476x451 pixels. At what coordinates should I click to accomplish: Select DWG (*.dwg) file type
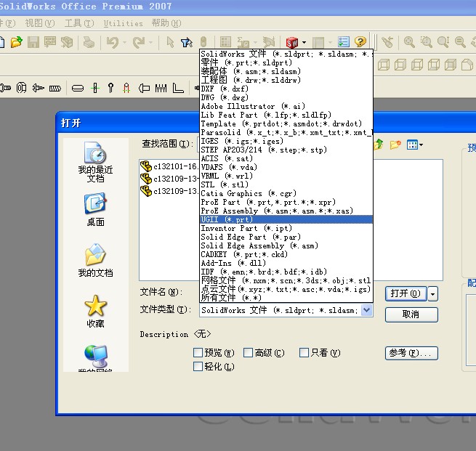pyautogui.click(x=286, y=97)
